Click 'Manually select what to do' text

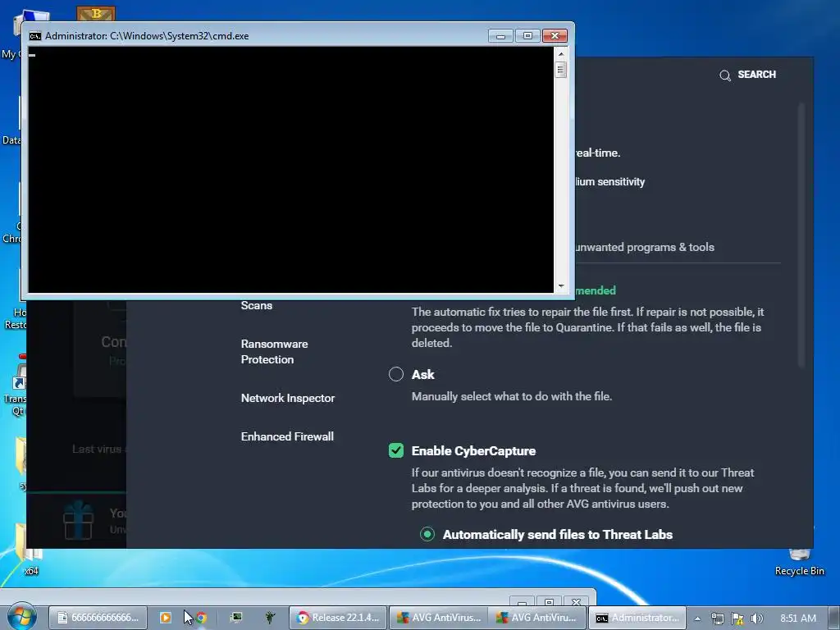point(512,396)
